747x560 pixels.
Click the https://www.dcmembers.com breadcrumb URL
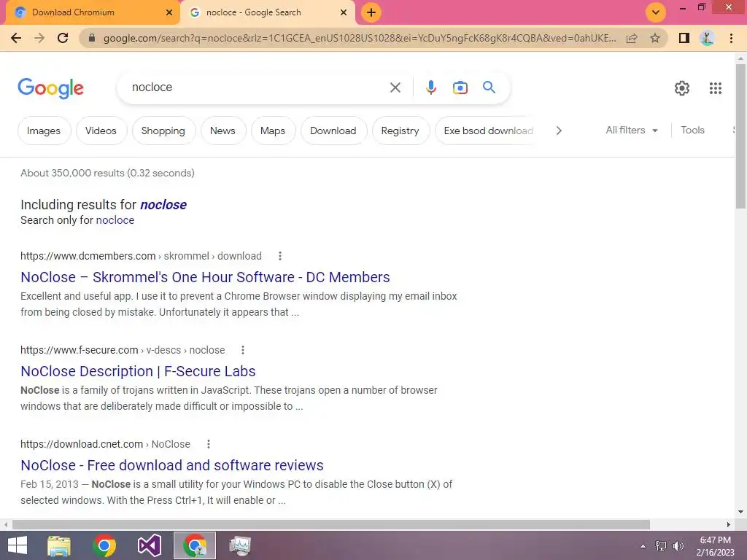88,256
